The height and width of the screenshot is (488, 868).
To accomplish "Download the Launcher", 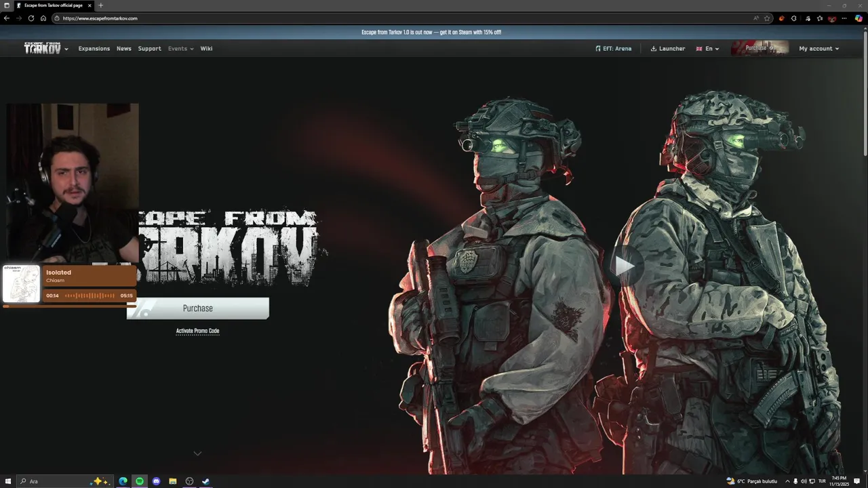I will [668, 49].
